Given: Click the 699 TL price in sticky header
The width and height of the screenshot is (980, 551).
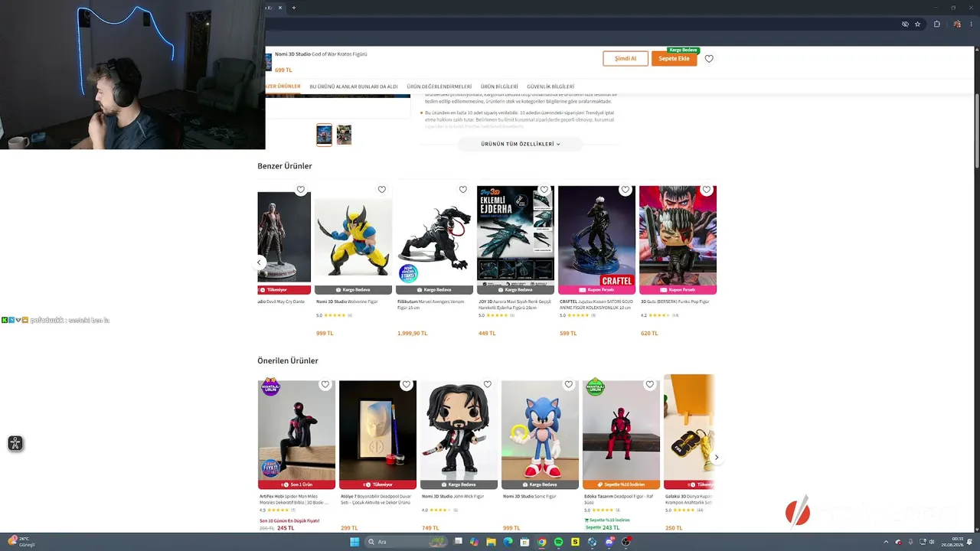Looking at the screenshot, I should tap(283, 70).
